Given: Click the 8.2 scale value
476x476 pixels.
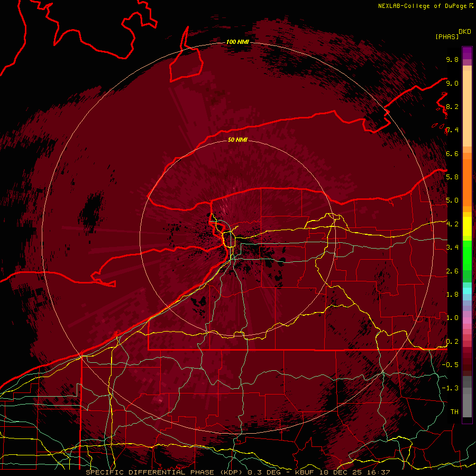Looking at the screenshot, I should [x=452, y=106].
